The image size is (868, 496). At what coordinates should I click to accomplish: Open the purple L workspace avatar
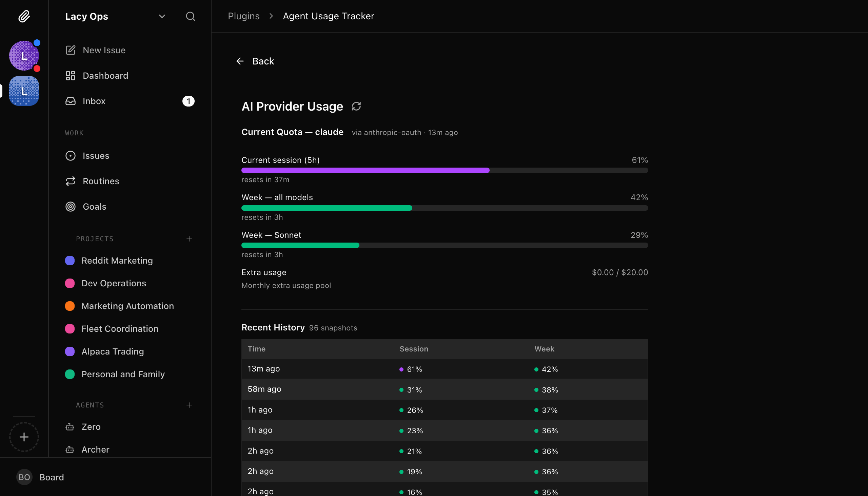24,56
